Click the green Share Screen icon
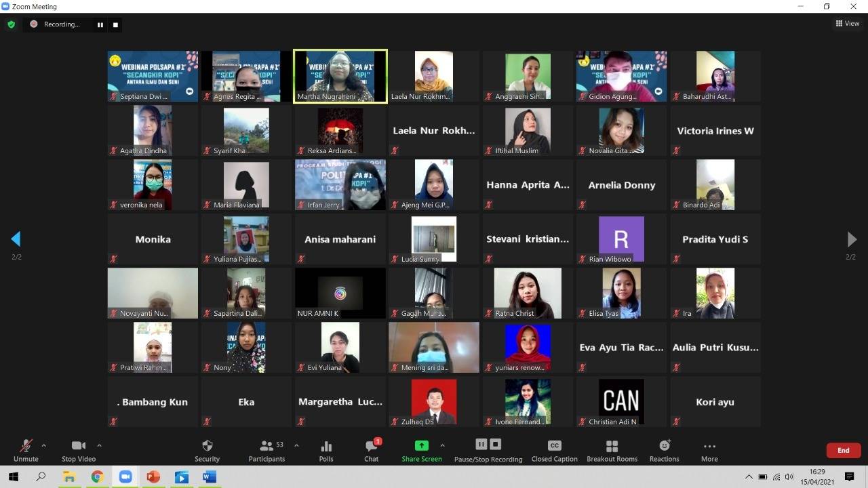Screen dimensions: 868x488 coord(421,446)
